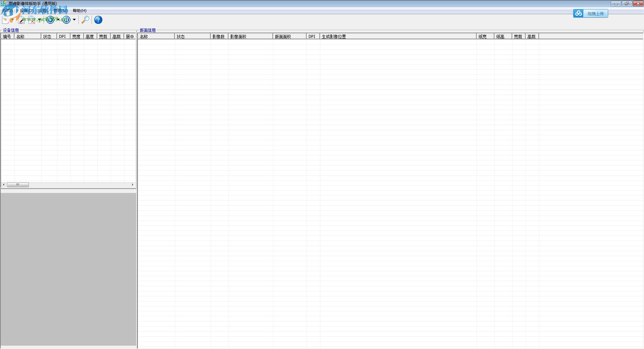Click the new layout page icon

click(5, 20)
